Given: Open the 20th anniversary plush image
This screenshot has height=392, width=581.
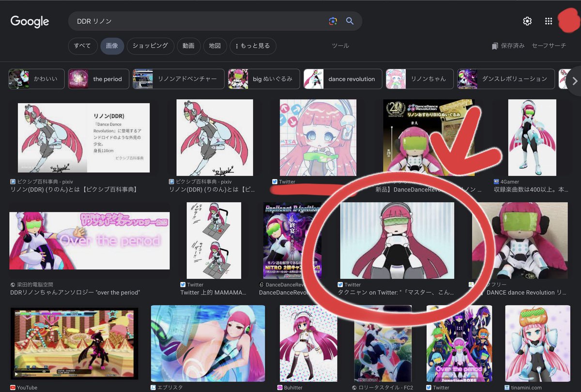Looking at the screenshot, I should click(x=428, y=138).
